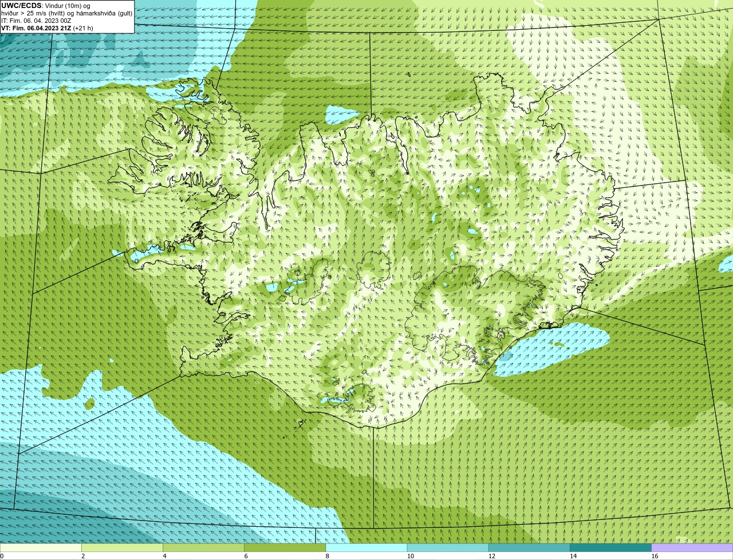Select the light cyan 8–10 m/s legend swatch

tap(366, 547)
